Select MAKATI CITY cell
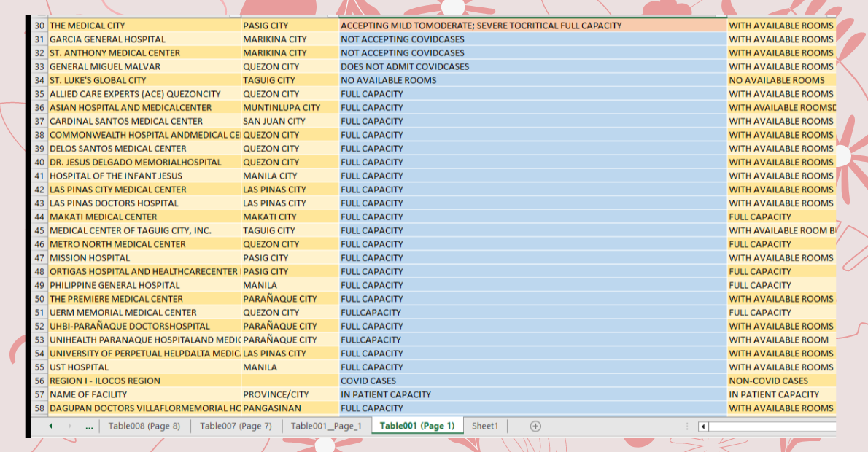 [290, 217]
